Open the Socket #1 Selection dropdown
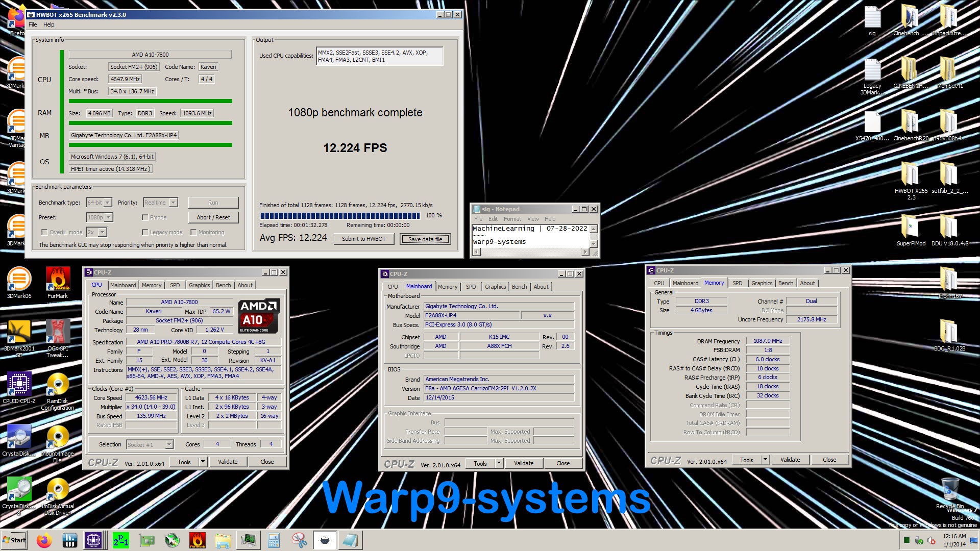Image resolution: width=980 pixels, height=551 pixels. [x=150, y=445]
